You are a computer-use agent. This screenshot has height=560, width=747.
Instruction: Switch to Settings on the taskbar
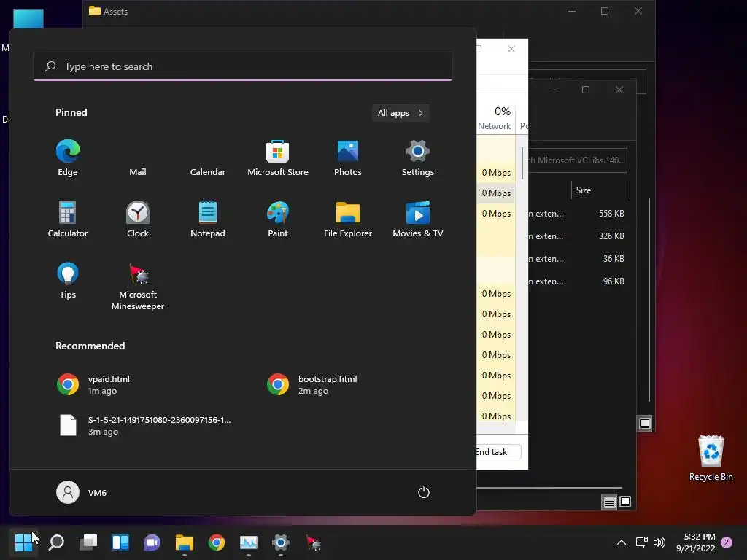coord(281,542)
